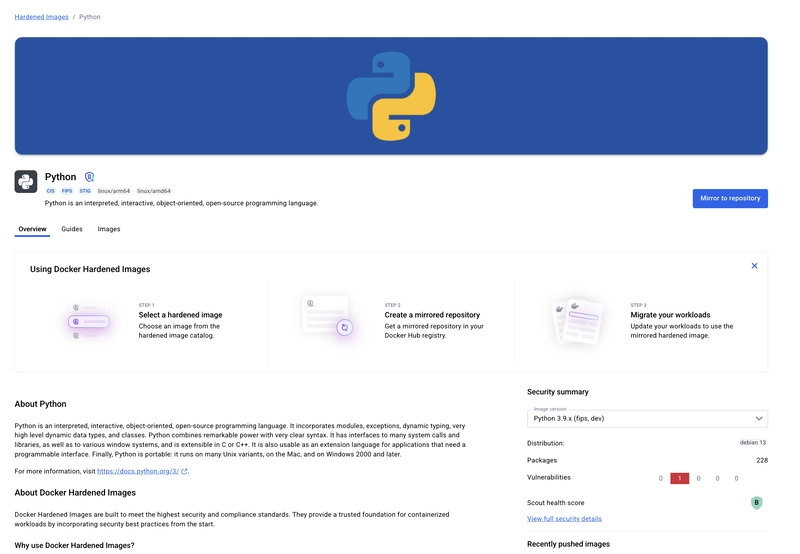800x554 pixels.
Task: Click the Scout health score label
Action: click(556, 503)
